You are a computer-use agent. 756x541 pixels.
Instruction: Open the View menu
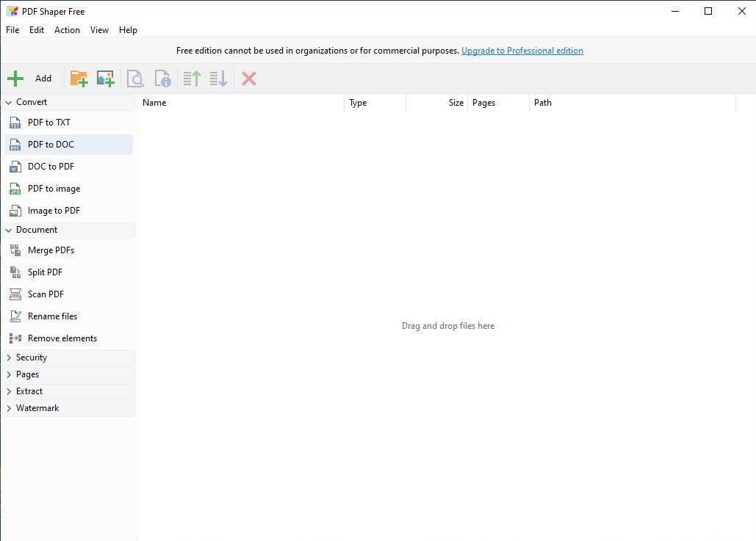99,30
